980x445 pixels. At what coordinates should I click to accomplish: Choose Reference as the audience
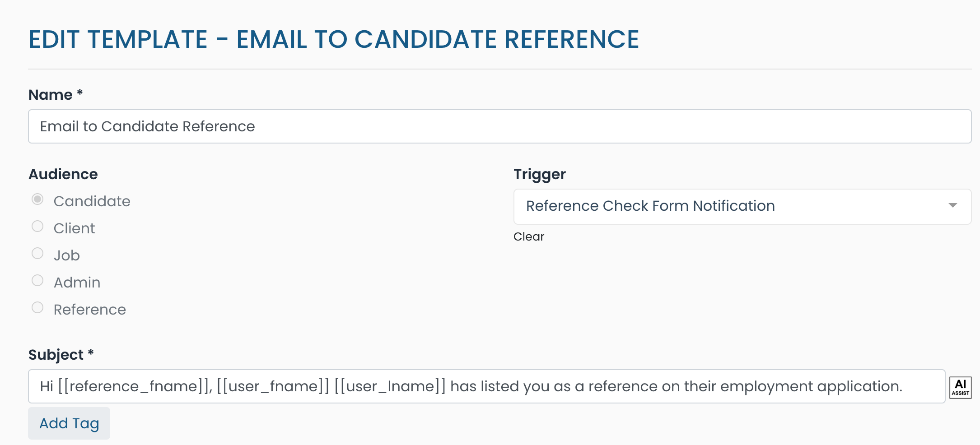[x=37, y=307]
